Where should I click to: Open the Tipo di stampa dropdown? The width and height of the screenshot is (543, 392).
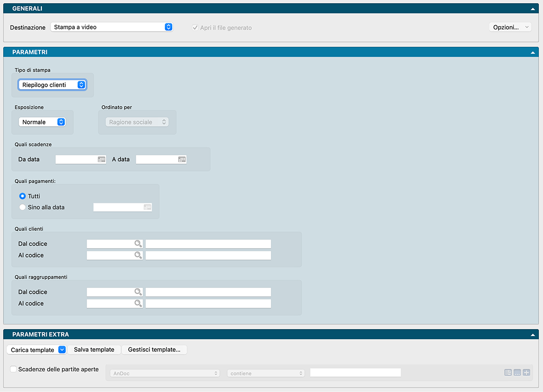52,85
